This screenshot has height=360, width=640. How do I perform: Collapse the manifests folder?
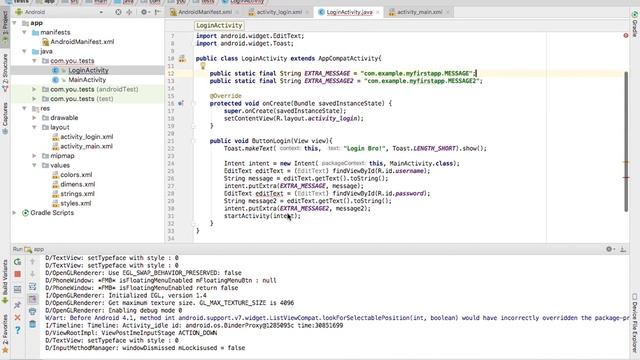(x=24, y=32)
